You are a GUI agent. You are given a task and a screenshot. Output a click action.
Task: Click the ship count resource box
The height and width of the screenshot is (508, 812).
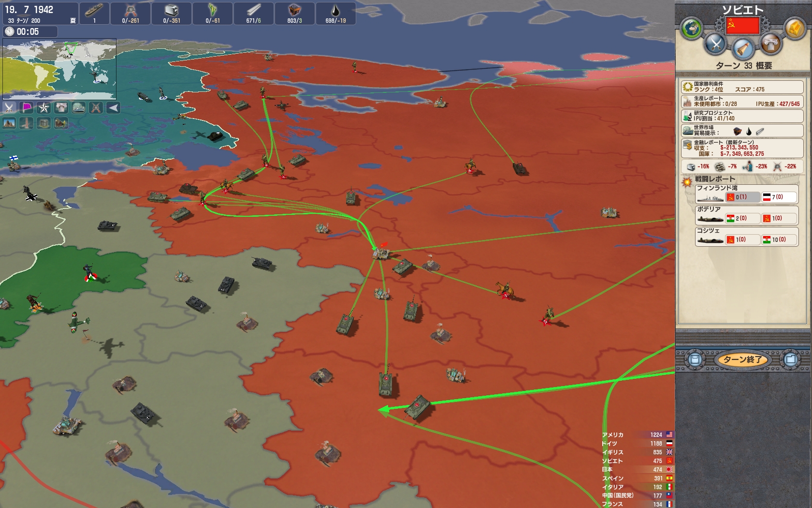[x=94, y=13]
